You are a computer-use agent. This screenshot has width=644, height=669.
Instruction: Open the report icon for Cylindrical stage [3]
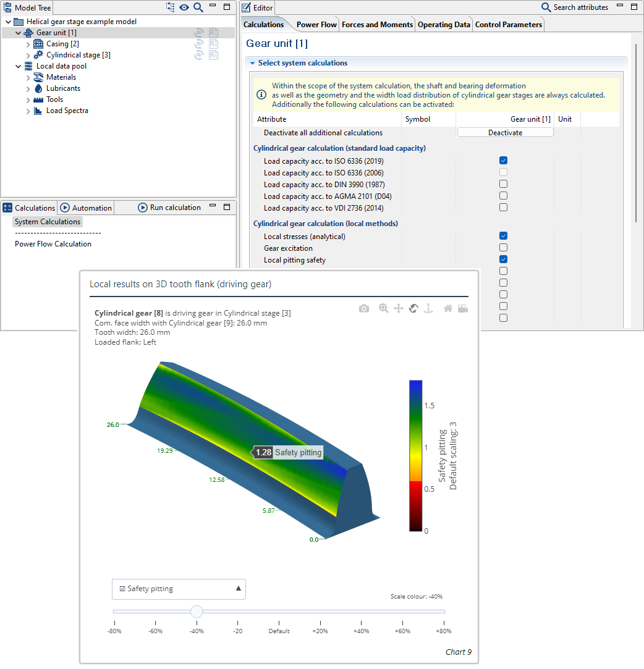(x=214, y=55)
